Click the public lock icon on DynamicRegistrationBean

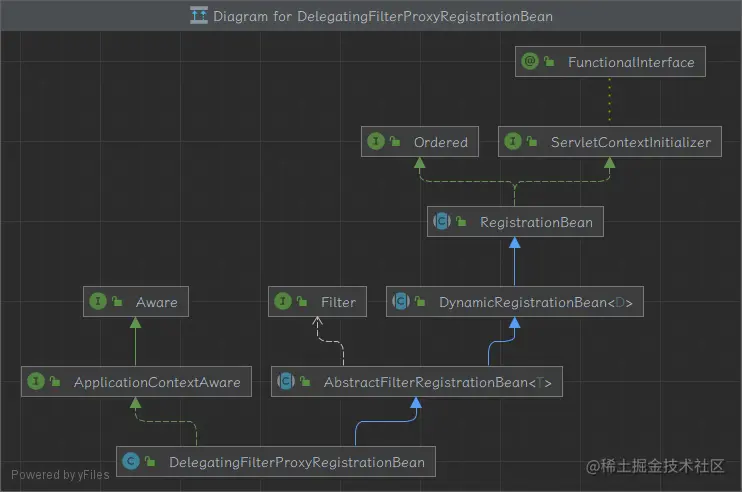(x=420, y=301)
